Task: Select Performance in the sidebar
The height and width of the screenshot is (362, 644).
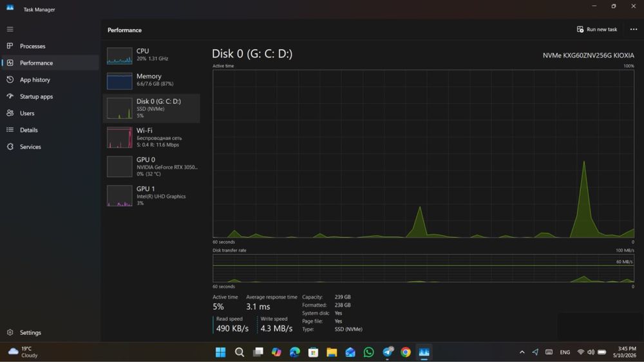Action: tap(50, 63)
